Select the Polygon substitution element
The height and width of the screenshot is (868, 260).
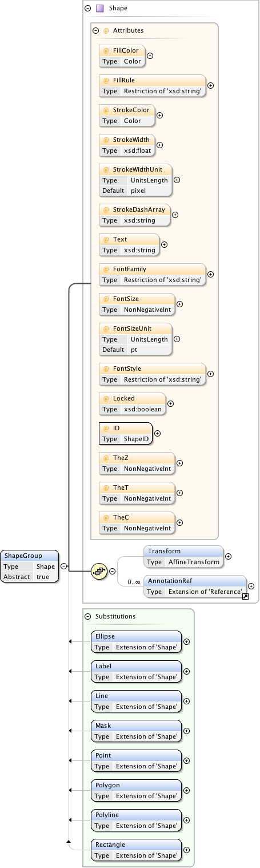pos(137,790)
